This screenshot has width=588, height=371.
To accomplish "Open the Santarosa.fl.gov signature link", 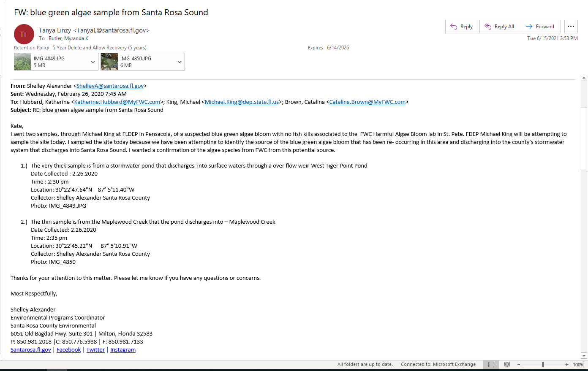I will click(x=31, y=350).
